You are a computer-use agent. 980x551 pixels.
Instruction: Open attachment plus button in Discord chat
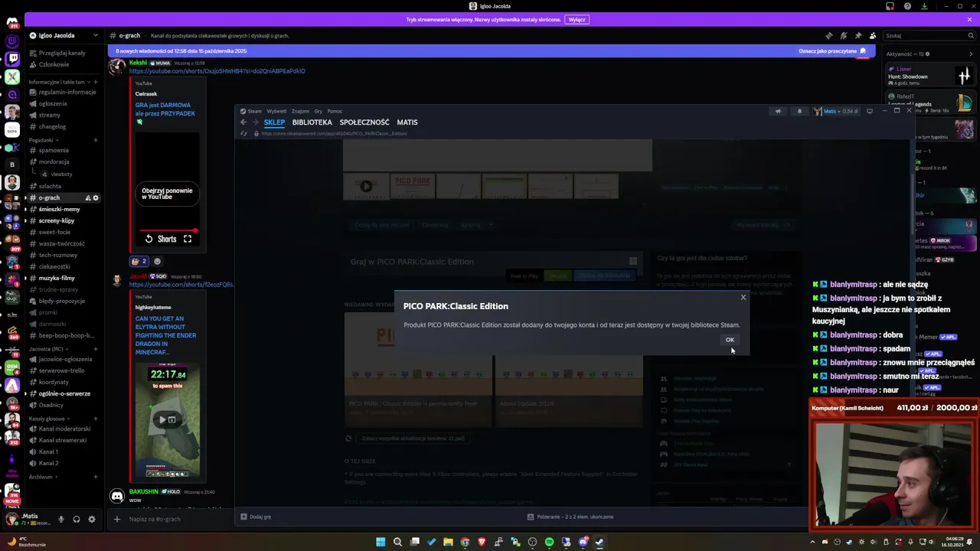[117, 519]
